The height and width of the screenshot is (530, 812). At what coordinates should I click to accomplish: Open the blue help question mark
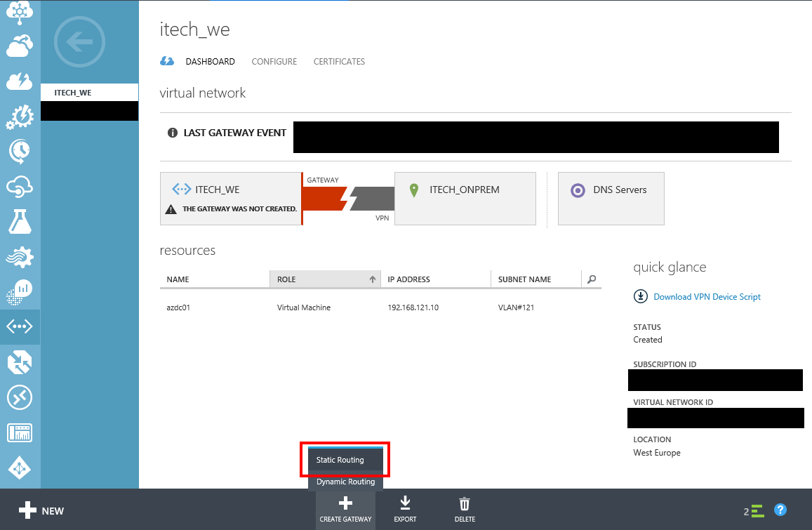780,510
